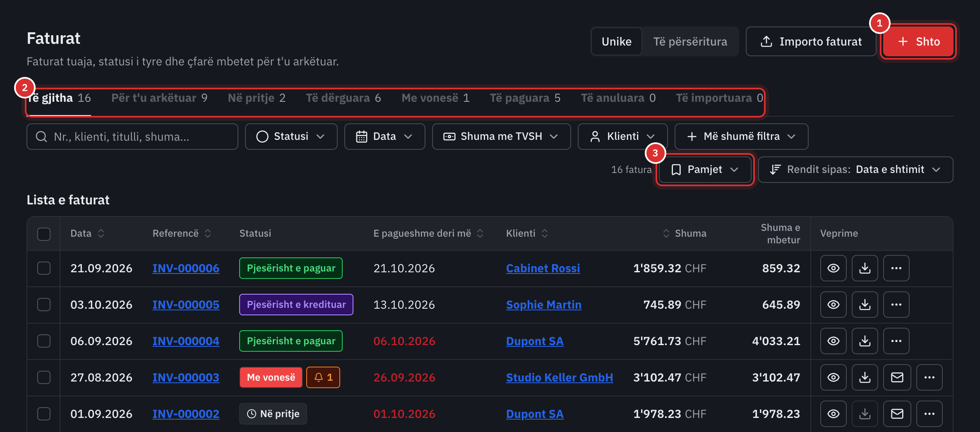Screen dimensions: 980x432
Task: Tick the checkbox for INV-000004
Action: [x=44, y=341]
